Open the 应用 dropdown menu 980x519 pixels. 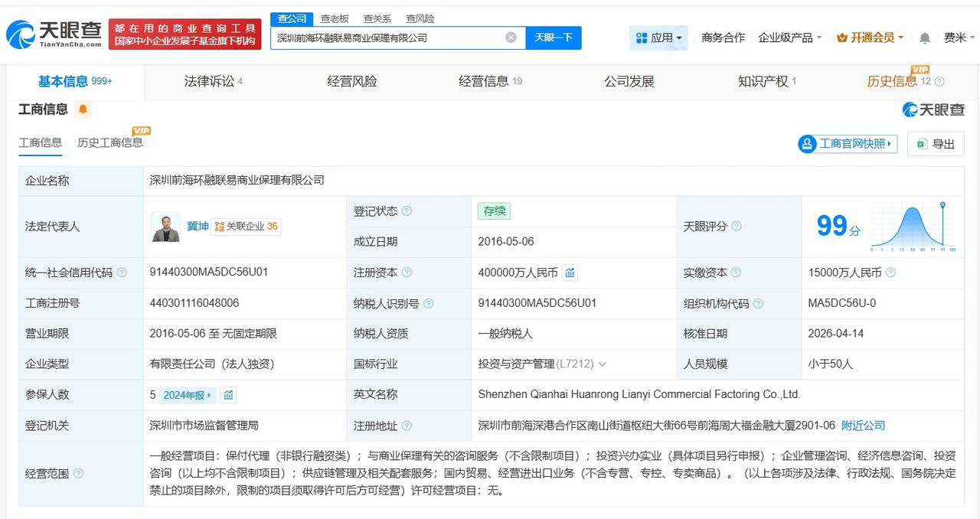click(x=658, y=38)
